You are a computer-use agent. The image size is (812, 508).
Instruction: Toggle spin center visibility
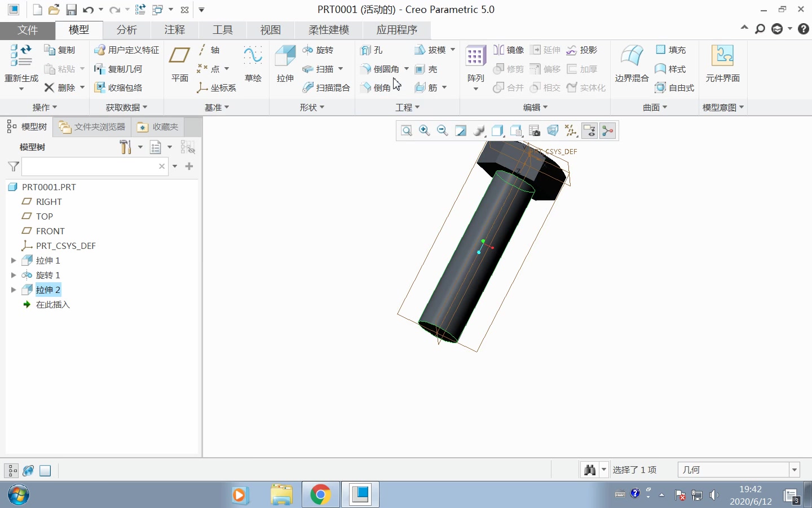[x=607, y=130]
